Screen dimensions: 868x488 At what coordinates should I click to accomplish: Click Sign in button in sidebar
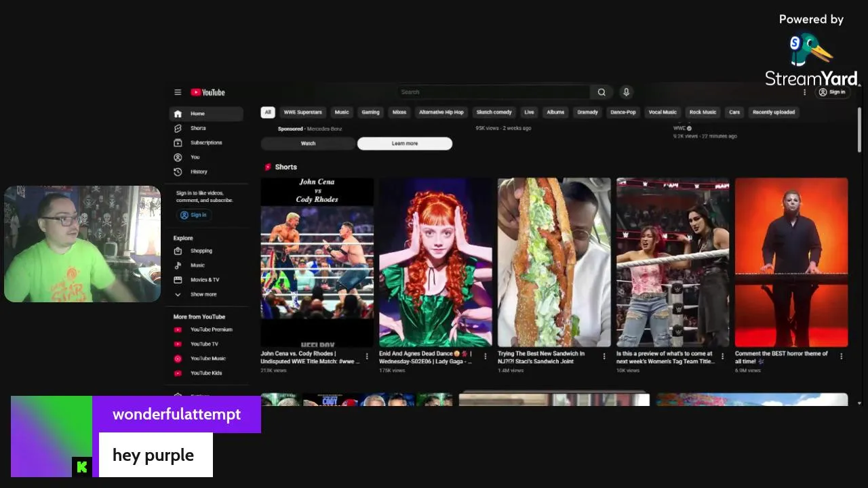coord(194,215)
